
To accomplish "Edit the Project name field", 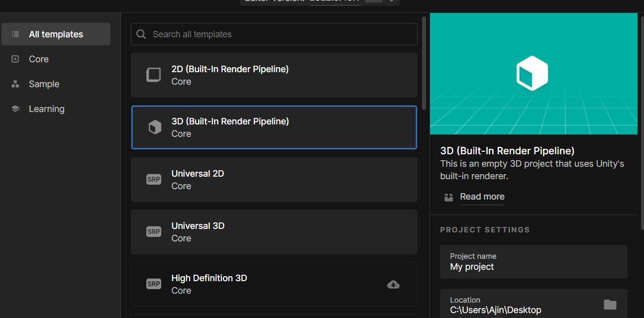I will tap(534, 262).
